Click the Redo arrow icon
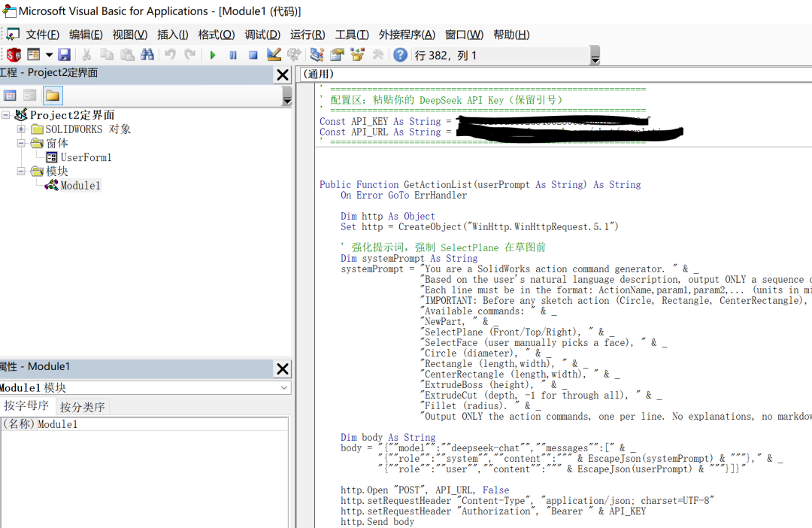Viewport: 812px width, 528px height. [190, 54]
